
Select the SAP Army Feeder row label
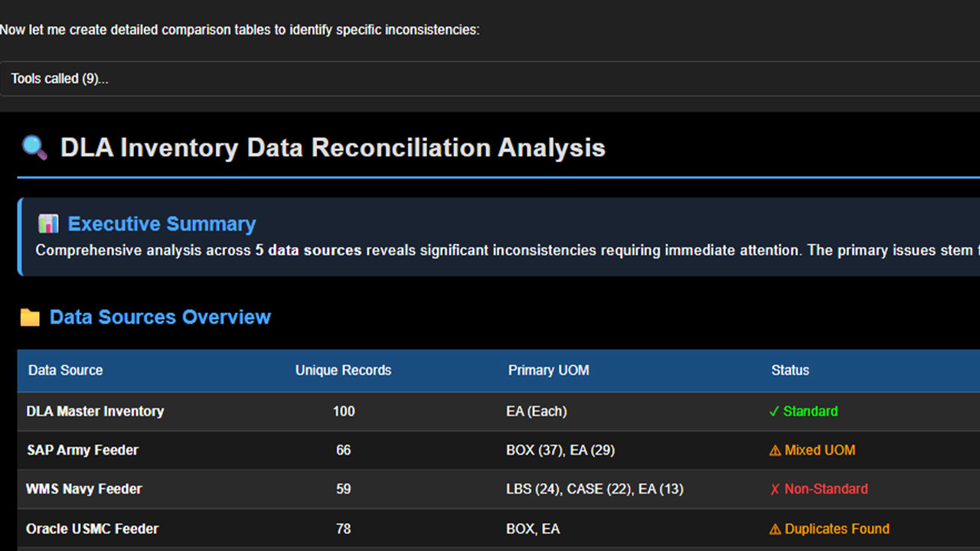83,450
